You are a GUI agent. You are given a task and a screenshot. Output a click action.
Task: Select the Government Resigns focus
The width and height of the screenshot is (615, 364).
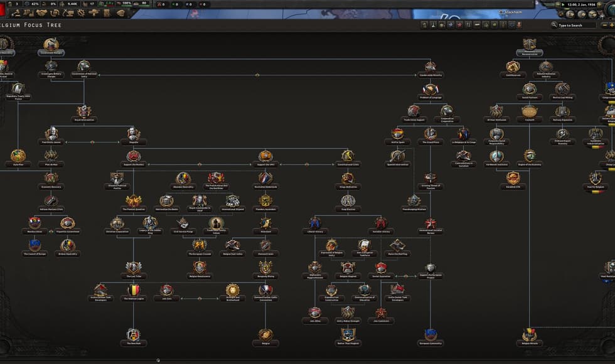click(x=51, y=46)
